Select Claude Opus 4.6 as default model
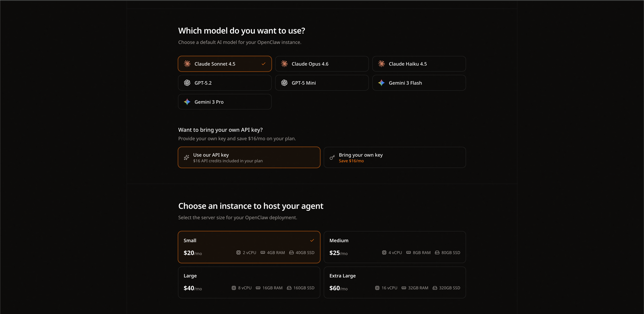The height and width of the screenshot is (314, 644). coord(322,64)
